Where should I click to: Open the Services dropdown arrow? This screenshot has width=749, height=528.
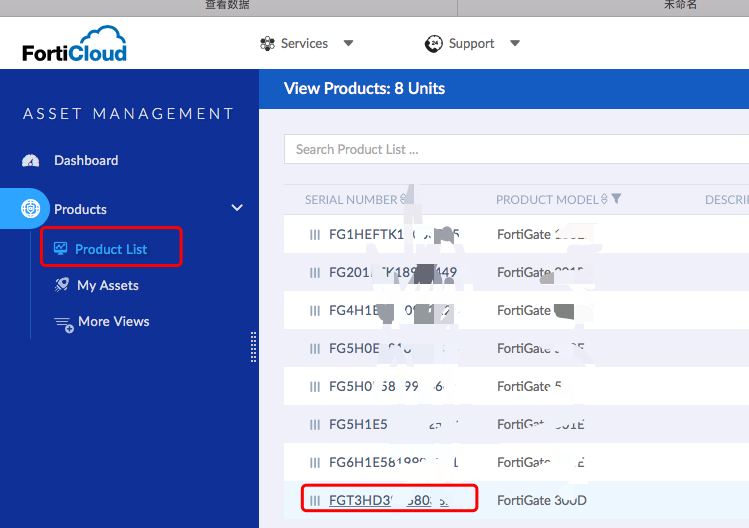[x=348, y=44]
